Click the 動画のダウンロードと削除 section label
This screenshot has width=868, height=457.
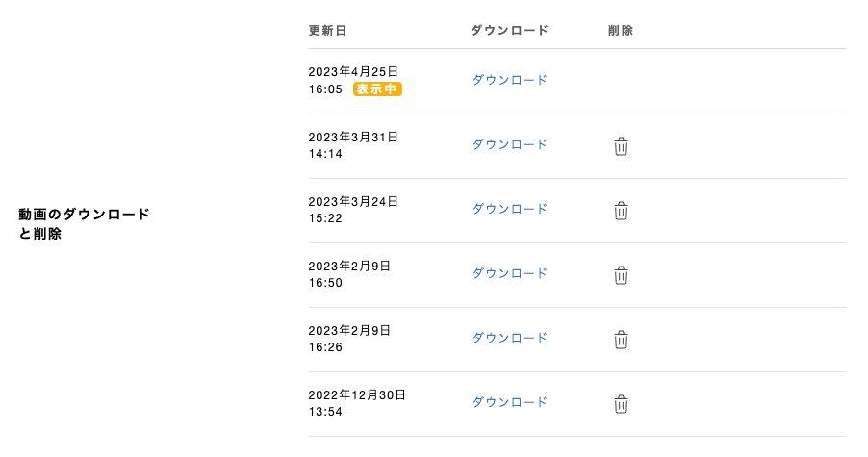tap(84, 223)
